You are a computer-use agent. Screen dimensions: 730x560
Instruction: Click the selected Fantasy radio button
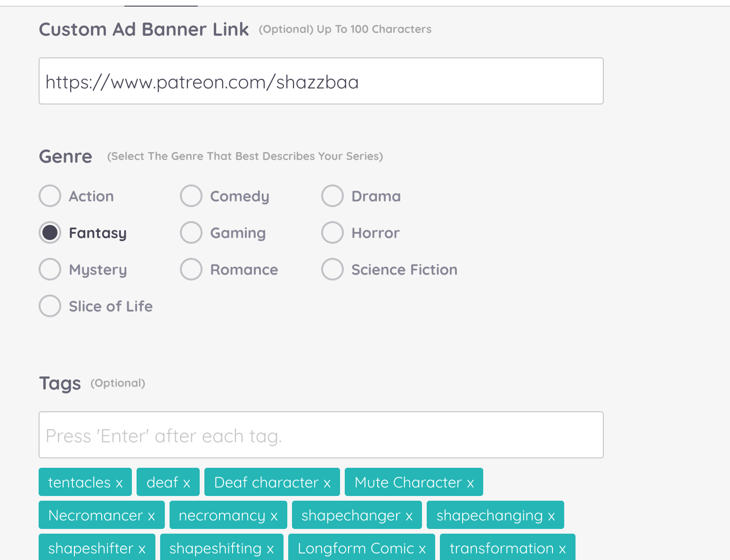(50, 232)
